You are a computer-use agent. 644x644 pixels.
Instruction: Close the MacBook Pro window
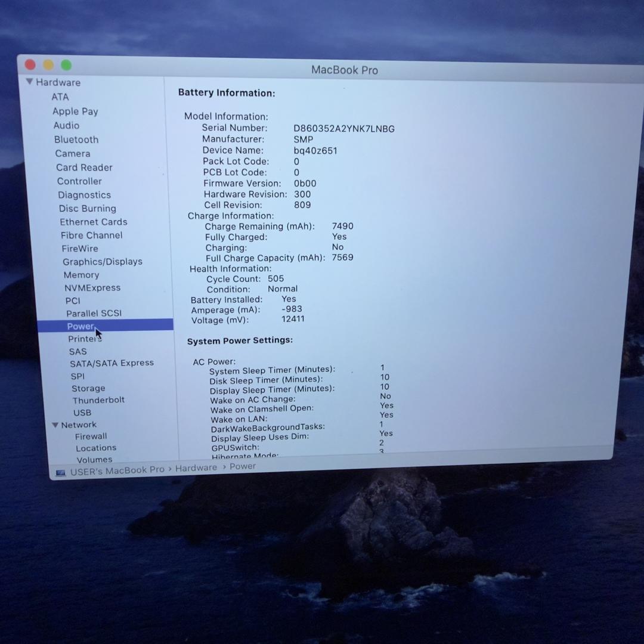point(30,64)
